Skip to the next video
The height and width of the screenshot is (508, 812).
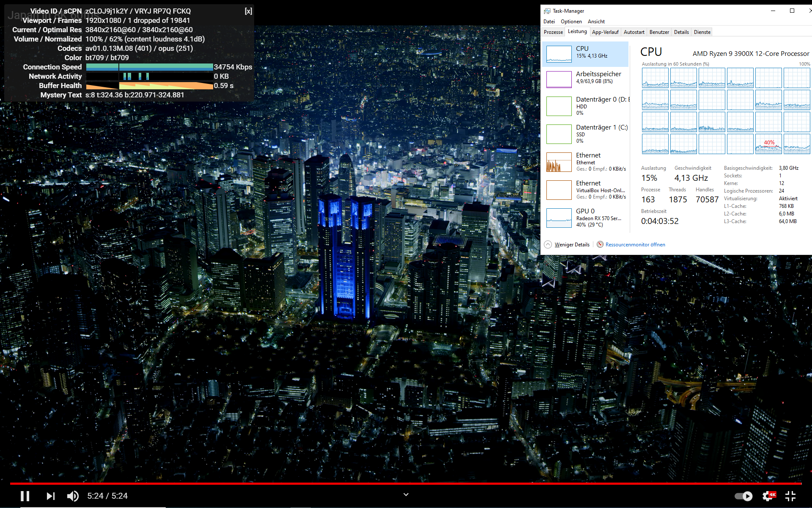50,496
